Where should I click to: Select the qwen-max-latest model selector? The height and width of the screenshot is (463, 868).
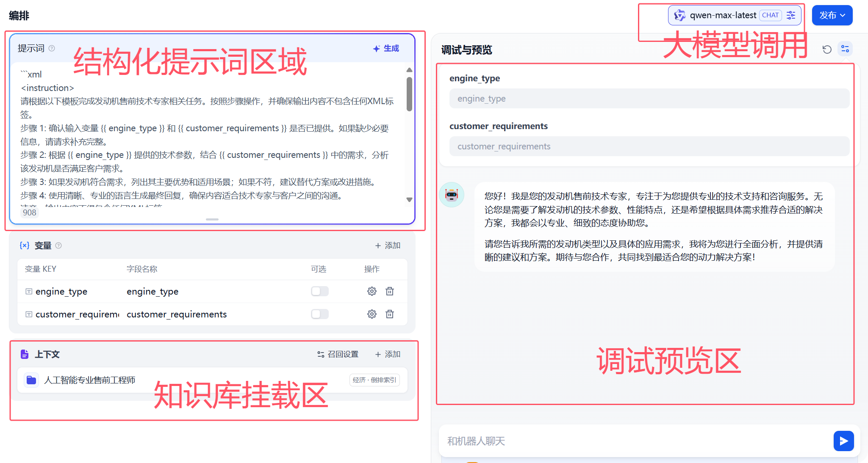tap(735, 15)
